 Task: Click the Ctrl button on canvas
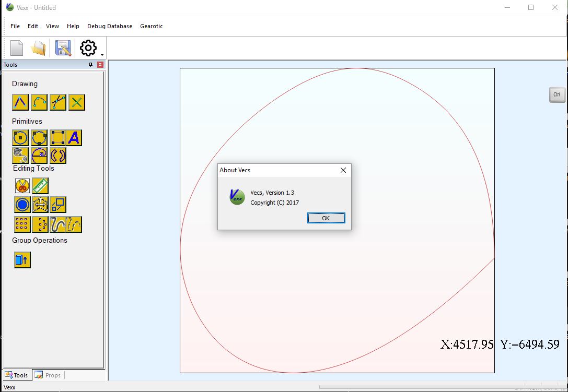coord(557,94)
